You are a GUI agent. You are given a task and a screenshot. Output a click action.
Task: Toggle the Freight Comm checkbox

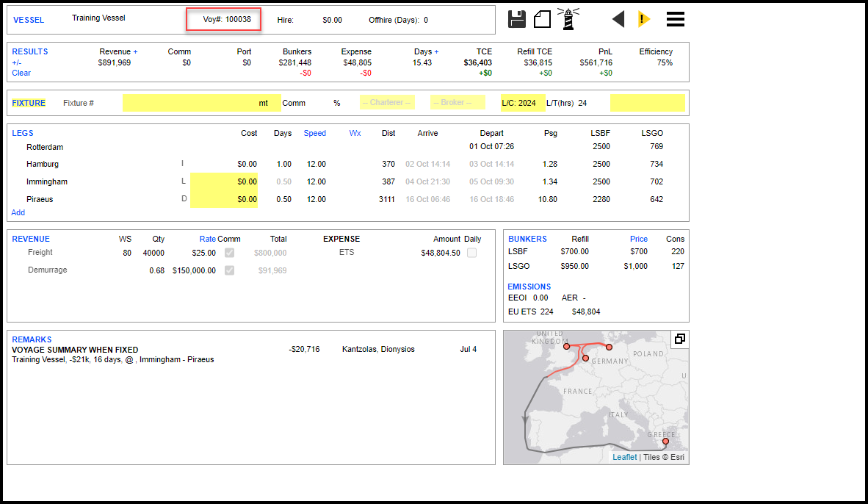click(x=230, y=253)
